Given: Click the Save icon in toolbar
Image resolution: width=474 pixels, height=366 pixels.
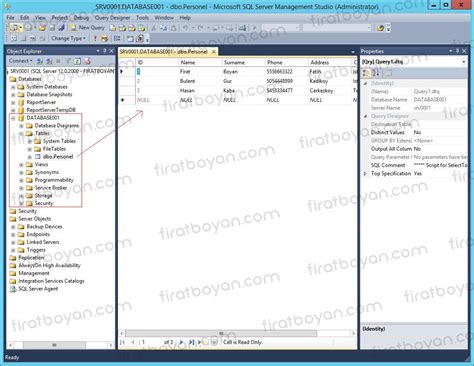Looking at the screenshot, I should (52, 28).
